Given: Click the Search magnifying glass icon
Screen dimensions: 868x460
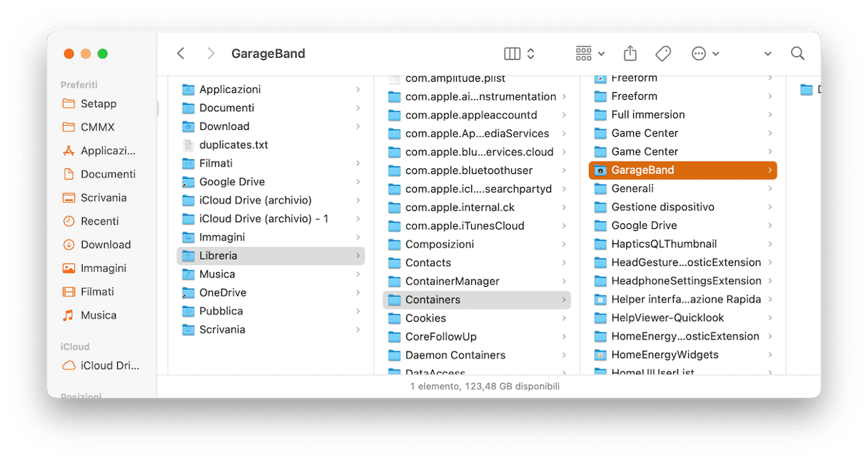Looking at the screenshot, I should pyautogui.click(x=797, y=53).
